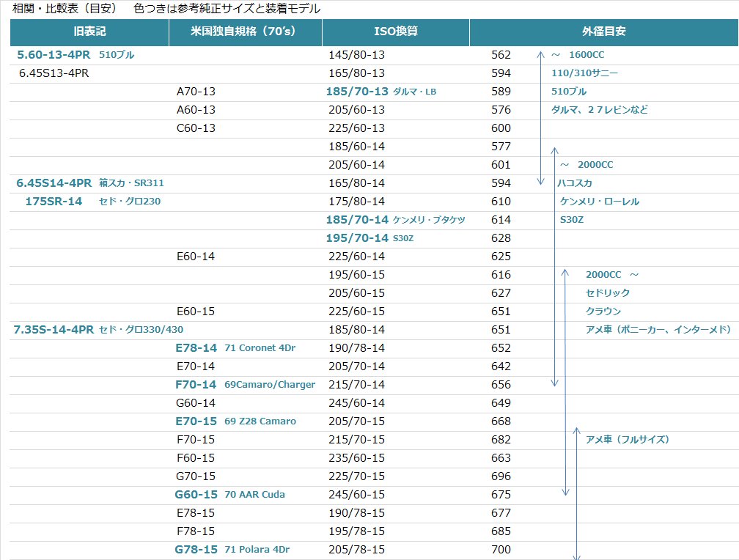Select the 5.60-13-4PR cell
The width and height of the screenshot is (739, 560).
point(54,55)
